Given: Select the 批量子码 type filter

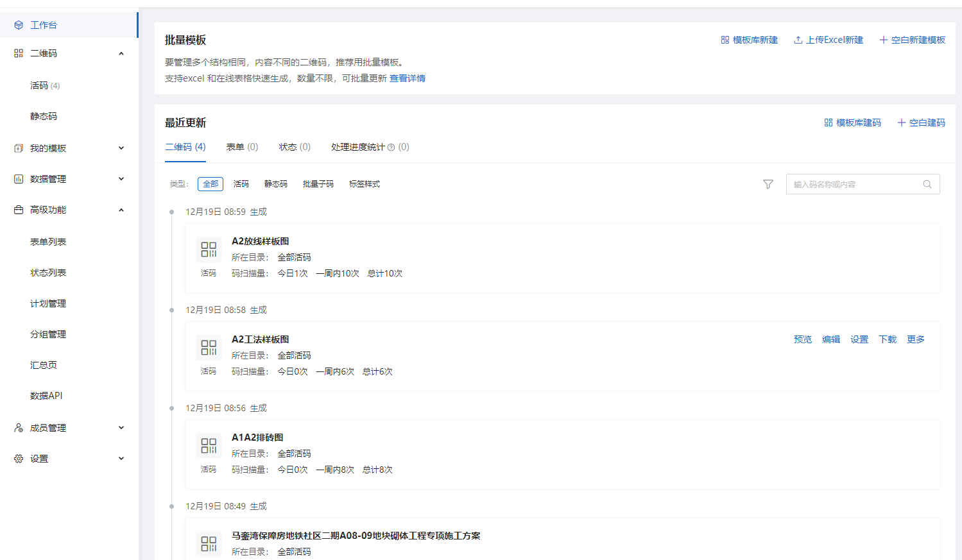Looking at the screenshot, I should coord(318,183).
